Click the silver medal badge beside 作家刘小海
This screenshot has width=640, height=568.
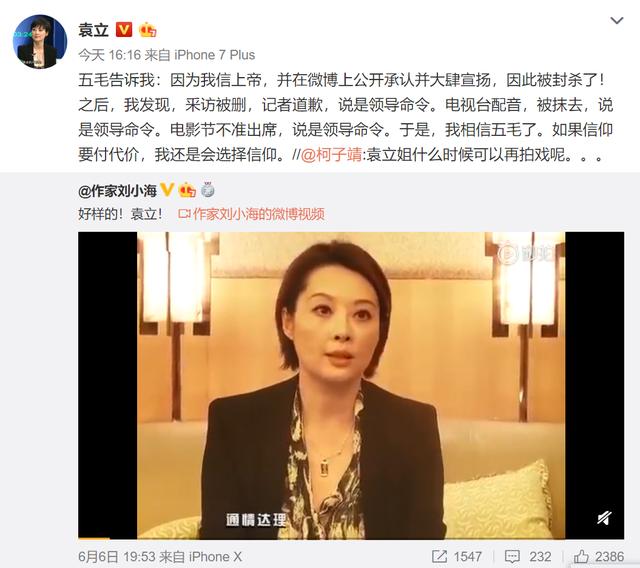(x=208, y=190)
